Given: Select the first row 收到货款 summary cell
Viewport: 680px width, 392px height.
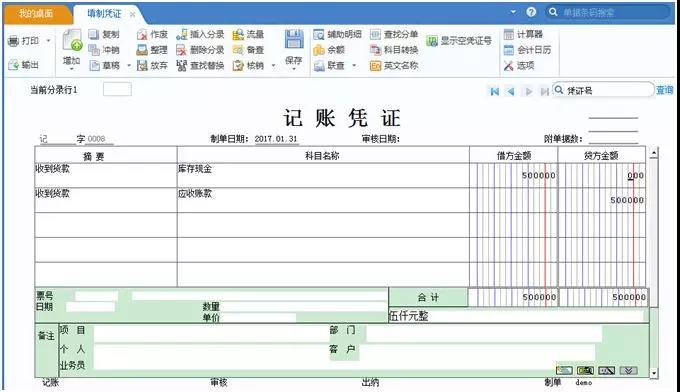Looking at the screenshot, I should (106, 175).
